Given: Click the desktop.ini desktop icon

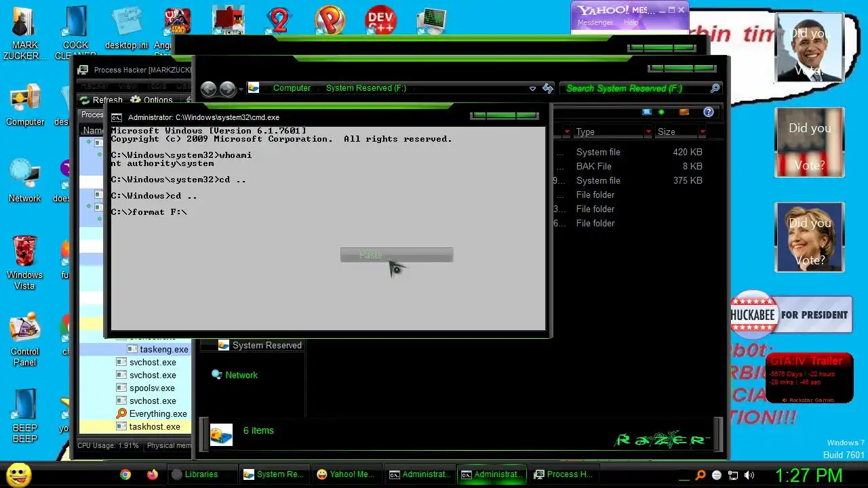Looking at the screenshot, I should coord(126,28).
